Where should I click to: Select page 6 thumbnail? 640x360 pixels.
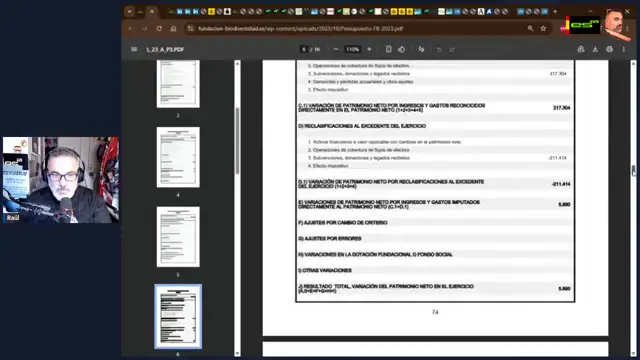(x=178, y=317)
